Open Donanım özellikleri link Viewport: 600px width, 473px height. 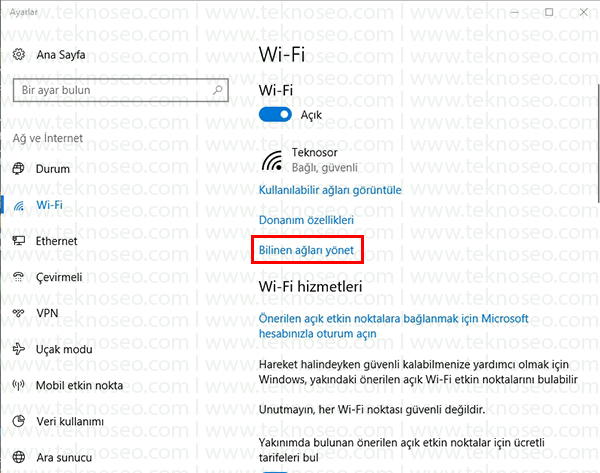click(x=306, y=220)
